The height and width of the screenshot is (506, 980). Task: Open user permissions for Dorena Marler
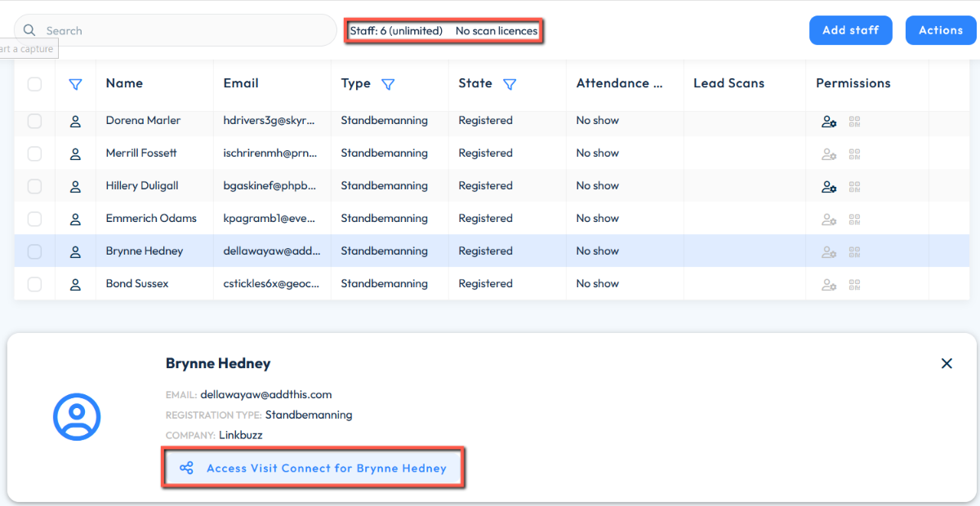[x=829, y=122]
